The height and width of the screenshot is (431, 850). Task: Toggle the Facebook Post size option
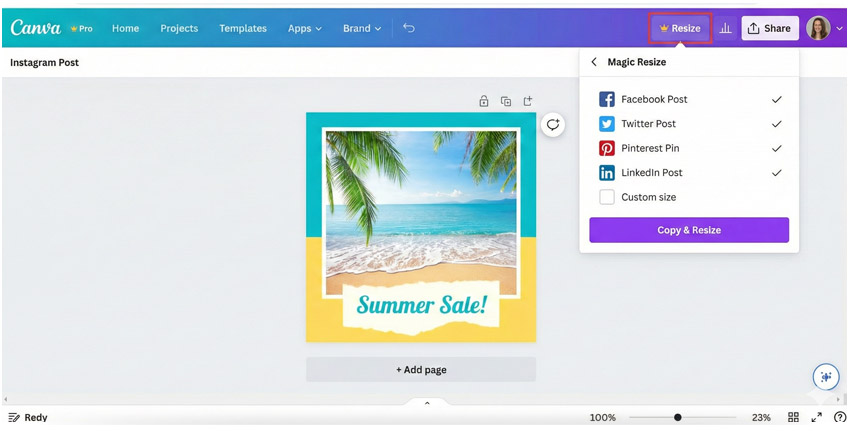[689, 100]
